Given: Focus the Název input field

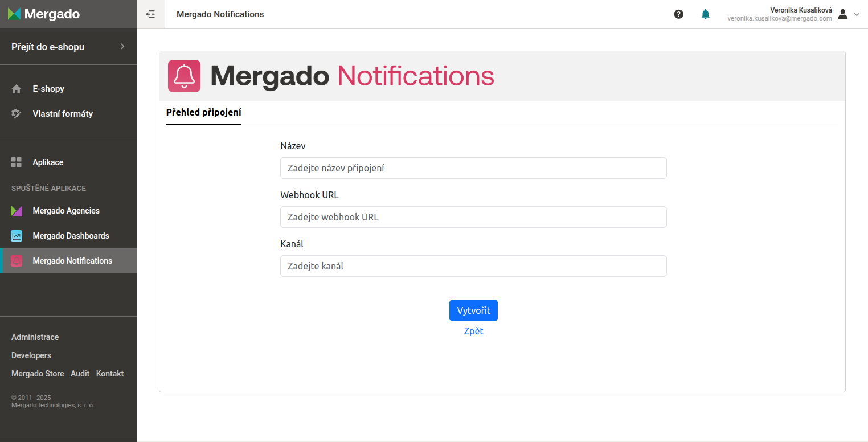Looking at the screenshot, I should (473, 168).
